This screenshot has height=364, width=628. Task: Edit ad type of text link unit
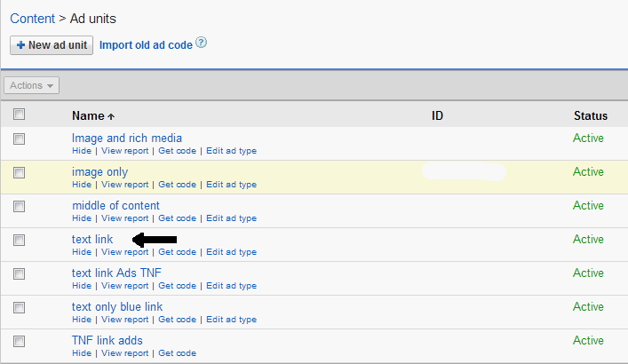232,252
